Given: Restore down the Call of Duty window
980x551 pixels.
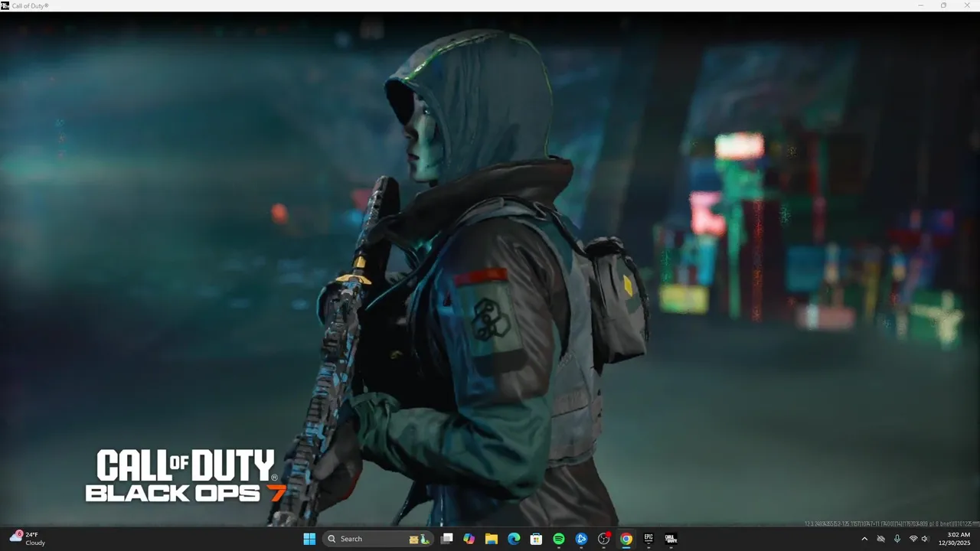Looking at the screenshot, I should point(943,5).
